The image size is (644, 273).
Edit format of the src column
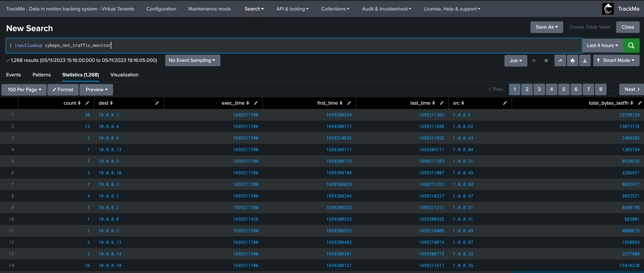[505, 103]
